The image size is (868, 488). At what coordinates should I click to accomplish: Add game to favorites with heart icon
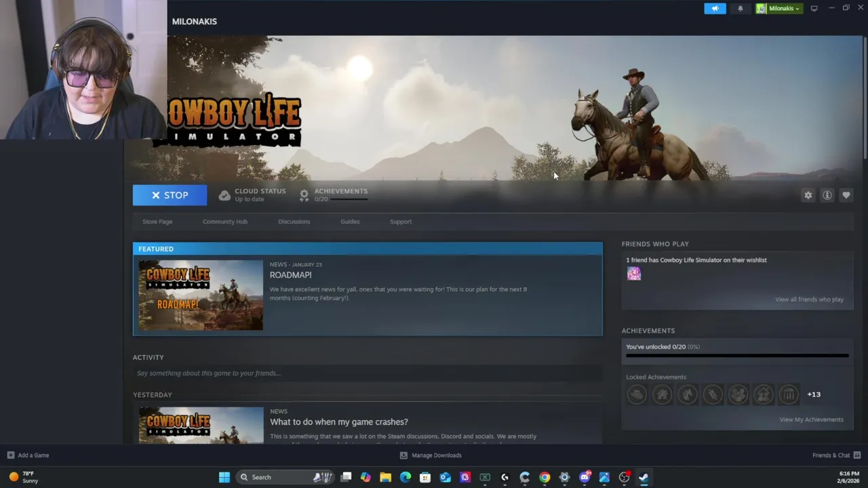[x=846, y=195]
